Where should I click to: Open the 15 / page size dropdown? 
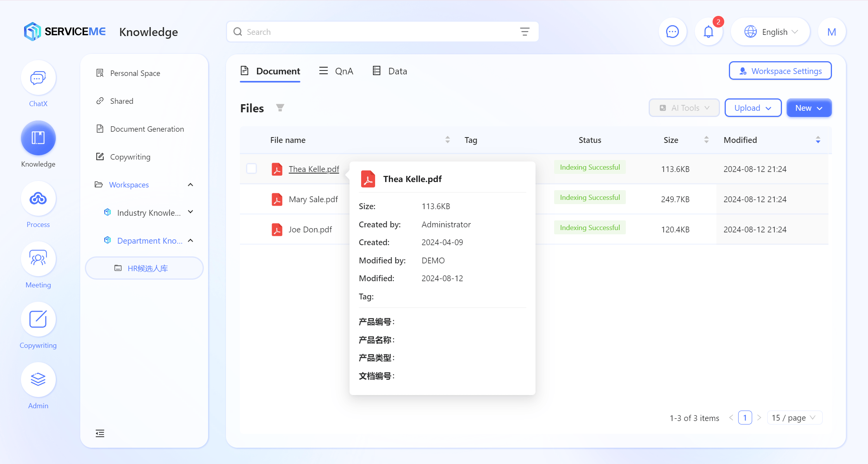tap(794, 418)
